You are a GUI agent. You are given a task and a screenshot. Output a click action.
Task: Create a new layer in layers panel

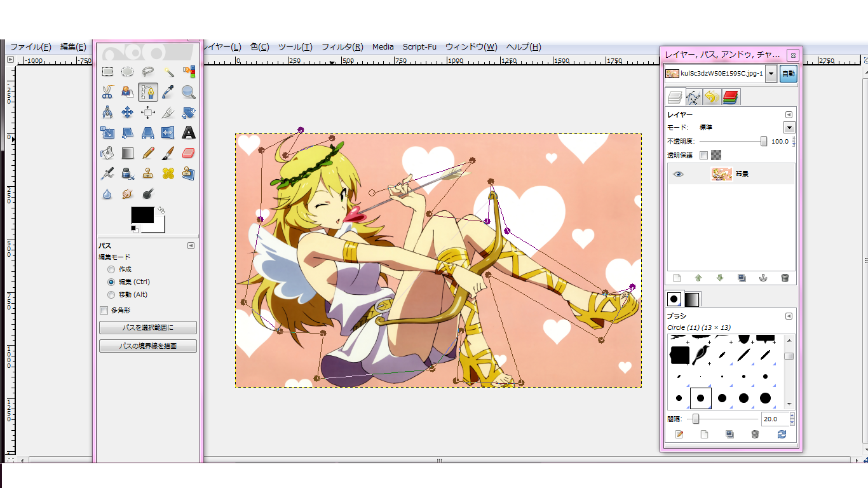click(x=677, y=278)
